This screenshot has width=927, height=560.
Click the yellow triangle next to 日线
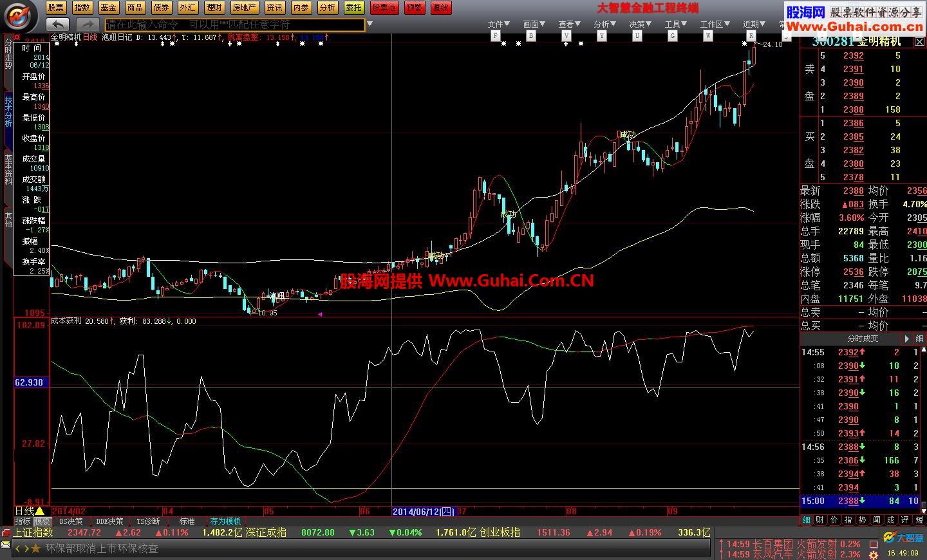click(40, 511)
